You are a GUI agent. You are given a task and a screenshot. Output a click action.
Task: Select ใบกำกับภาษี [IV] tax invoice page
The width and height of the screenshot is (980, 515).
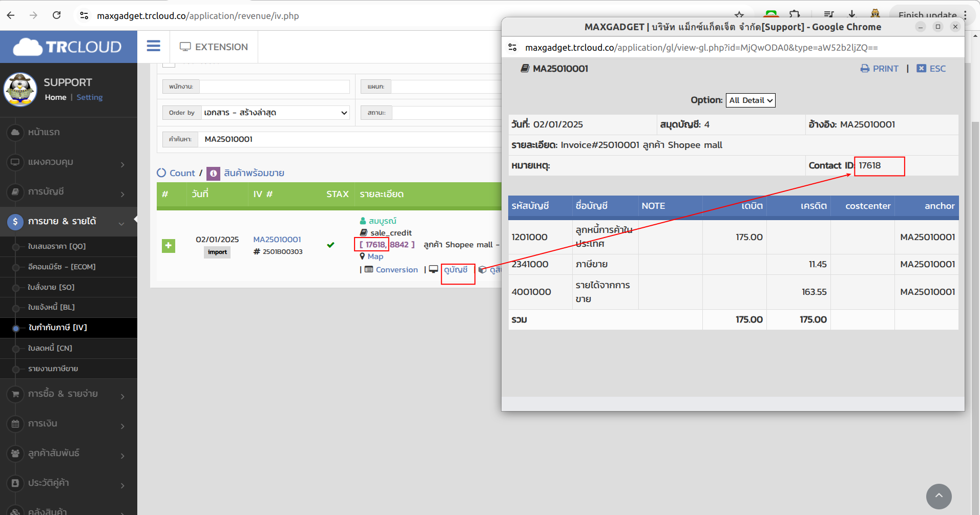point(58,328)
